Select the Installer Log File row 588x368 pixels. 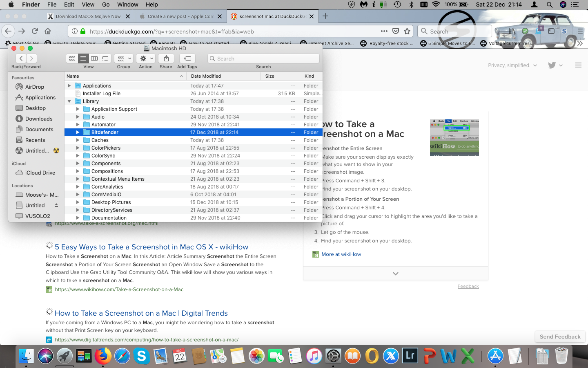[194, 94]
